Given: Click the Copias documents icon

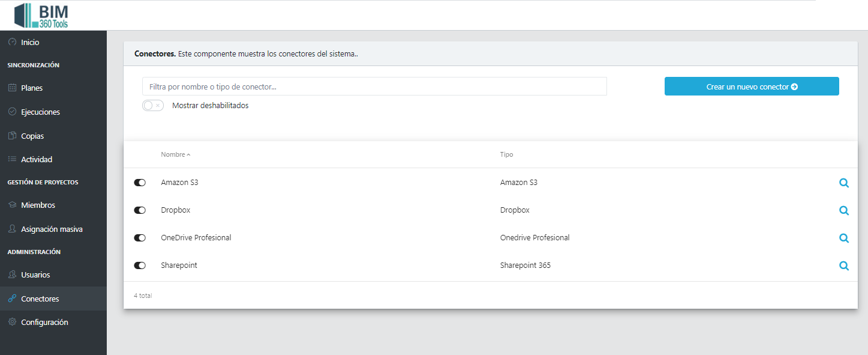Looking at the screenshot, I should tap(12, 136).
